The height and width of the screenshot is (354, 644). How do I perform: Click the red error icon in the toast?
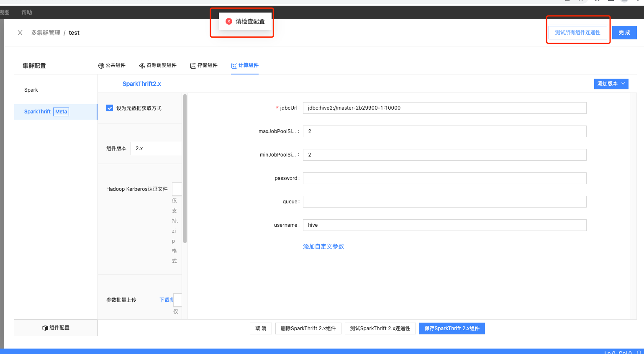[229, 21]
